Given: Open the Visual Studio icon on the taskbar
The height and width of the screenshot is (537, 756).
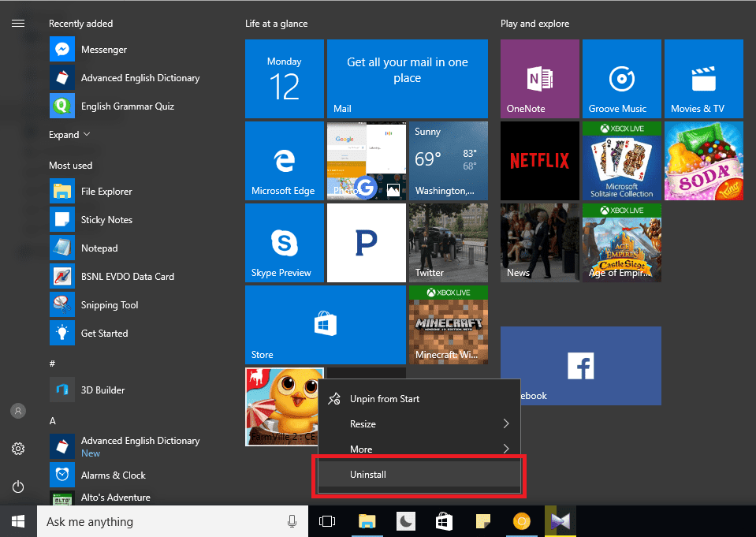Looking at the screenshot, I should pyautogui.click(x=560, y=521).
